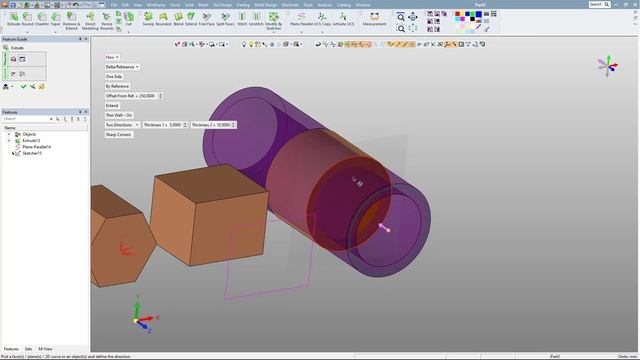The image size is (640, 360).
Task: Open the dropdown arrow beneath Cut
Action: point(129,31)
